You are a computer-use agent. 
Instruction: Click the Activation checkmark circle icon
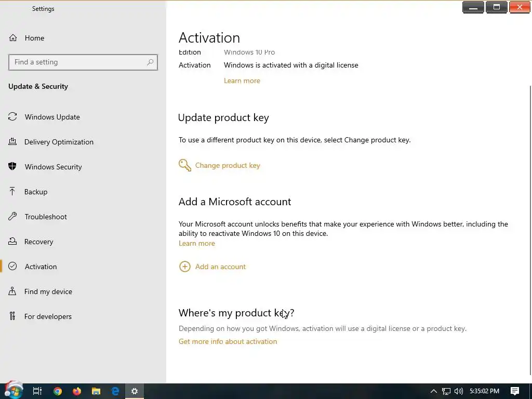pos(12,266)
